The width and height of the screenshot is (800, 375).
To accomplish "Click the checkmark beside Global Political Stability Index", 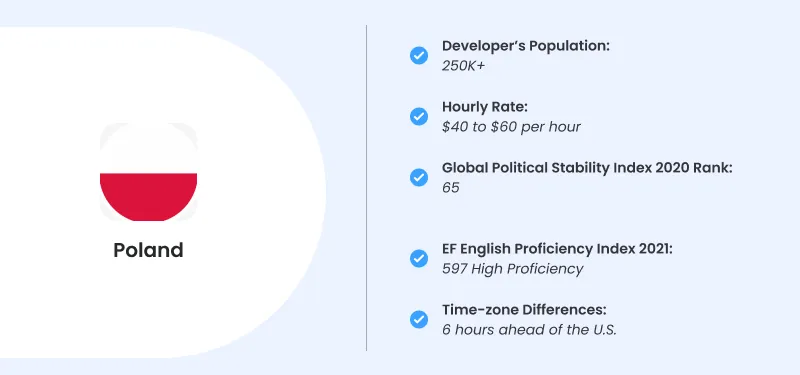I will (x=419, y=178).
